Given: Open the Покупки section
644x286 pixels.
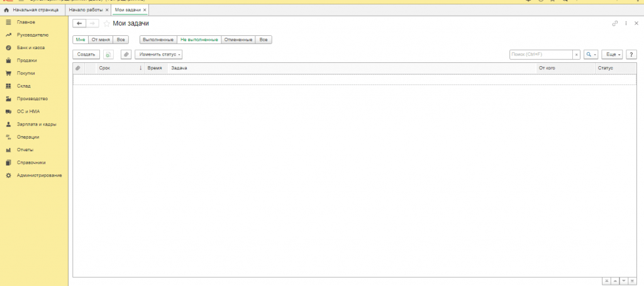Looking at the screenshot, I should [34, 73].
